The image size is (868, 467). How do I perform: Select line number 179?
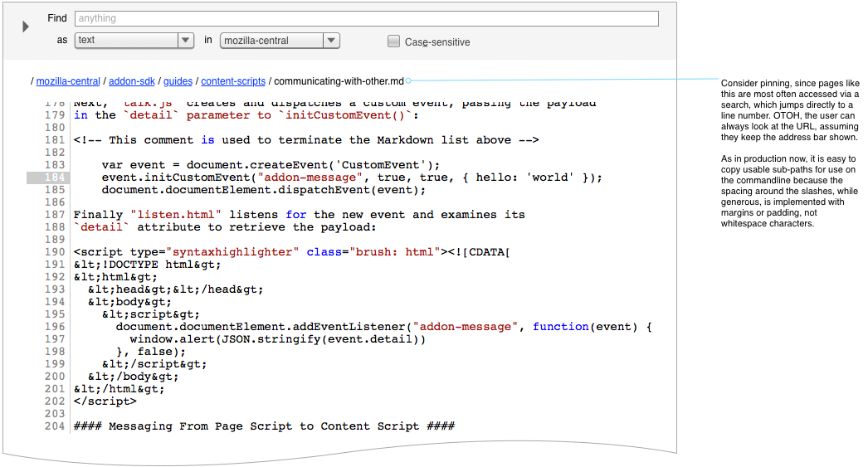pos(55,115)
